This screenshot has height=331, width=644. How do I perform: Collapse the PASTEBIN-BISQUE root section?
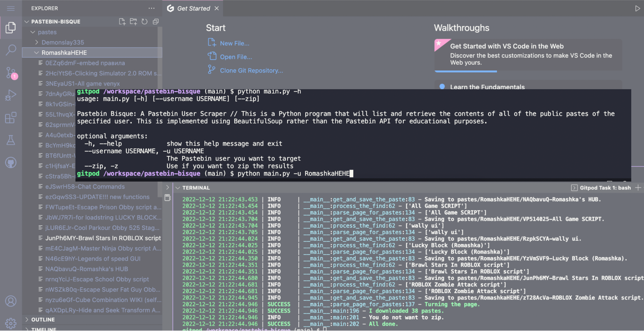click(56, 21)
